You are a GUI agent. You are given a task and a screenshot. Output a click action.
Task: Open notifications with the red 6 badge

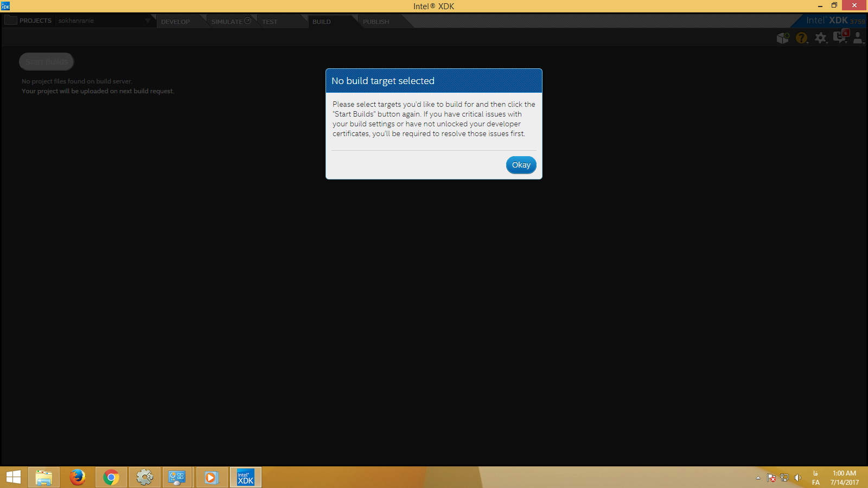[840, 37]
